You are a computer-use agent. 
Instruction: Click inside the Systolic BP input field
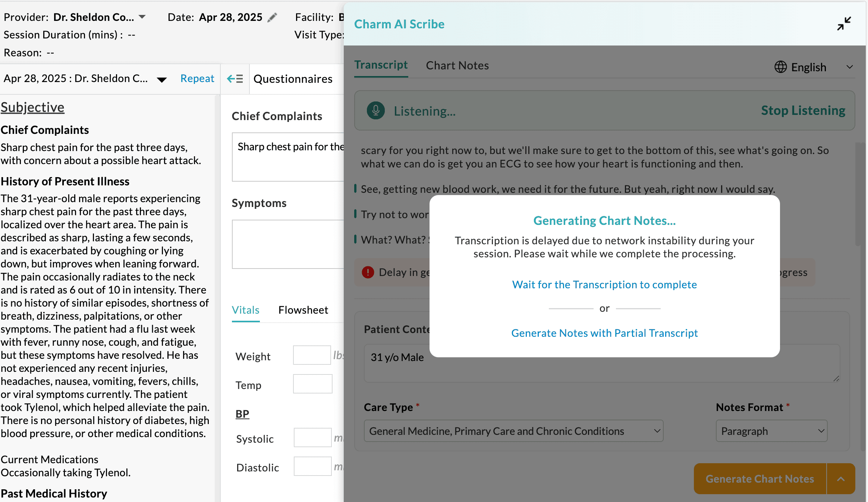click(x=312, y=438)
